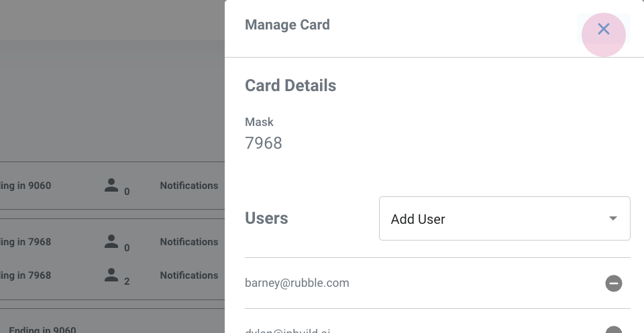Open Notifications for top 9060 card
The width and height of the screenshot is (644, 333).
[x=189, y=186]
